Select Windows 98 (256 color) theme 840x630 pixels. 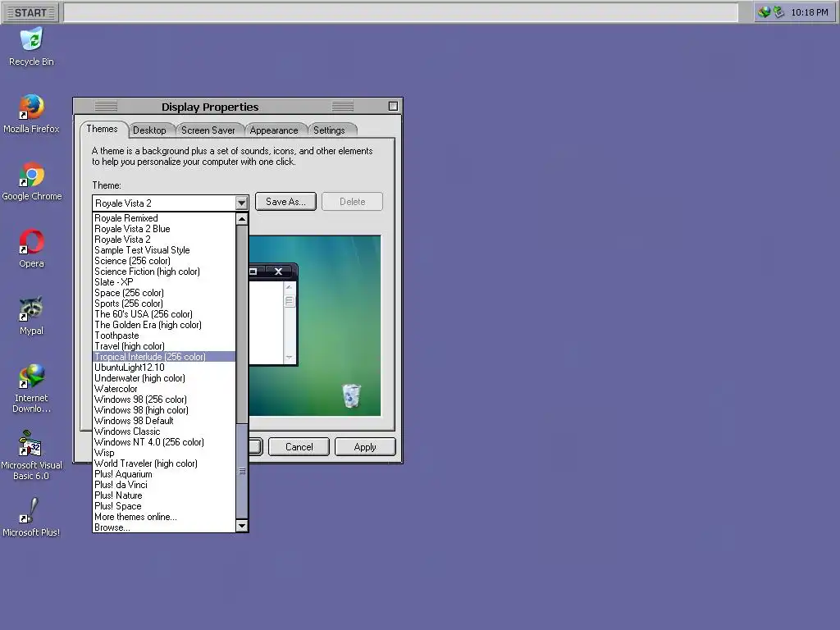[164, 399]
